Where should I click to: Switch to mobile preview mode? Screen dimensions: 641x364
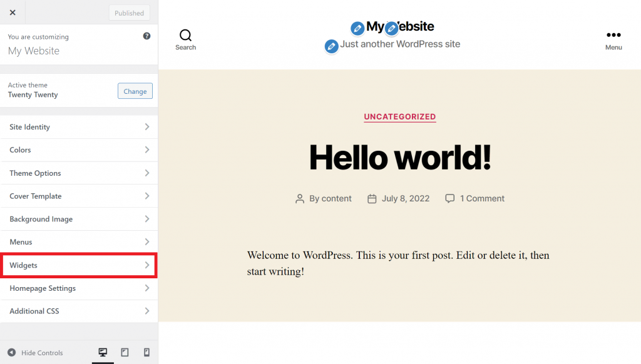click(146, 353)
